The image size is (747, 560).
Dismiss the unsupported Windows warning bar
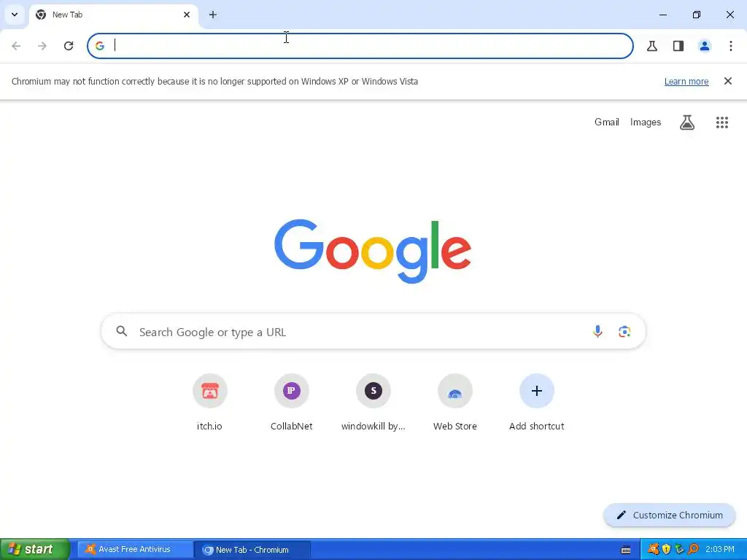[728, 81]
